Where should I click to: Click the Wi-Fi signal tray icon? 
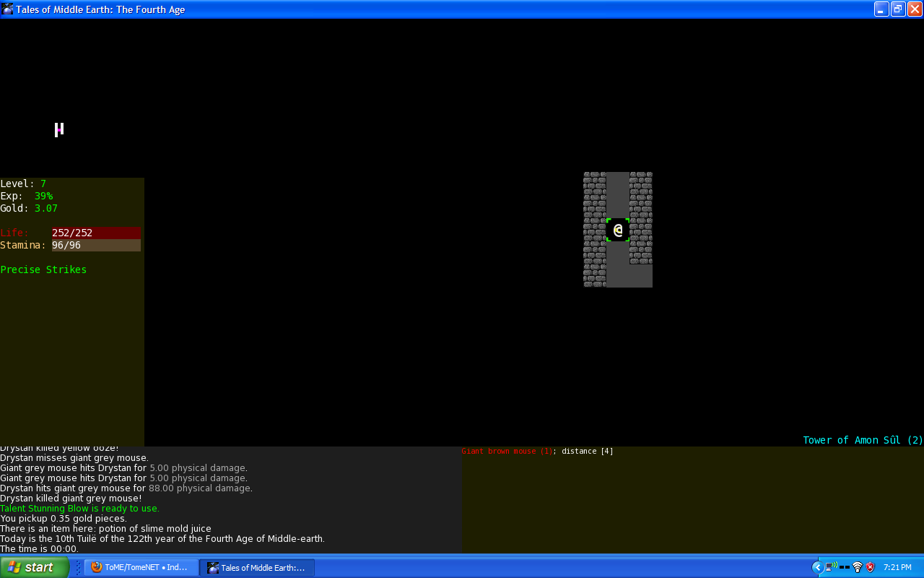click(858, 567)
